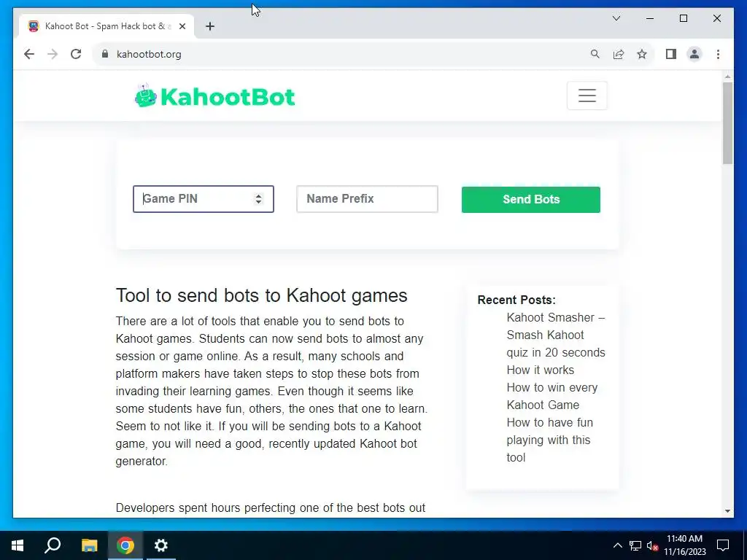Open the Chrome profile avatar
This screenshot has height=560, width=747.
tap(694, 54)
